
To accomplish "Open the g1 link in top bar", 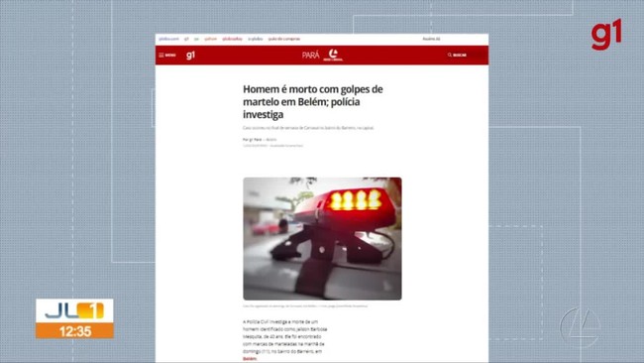I will pyautogui.click(x=186, y=39).
